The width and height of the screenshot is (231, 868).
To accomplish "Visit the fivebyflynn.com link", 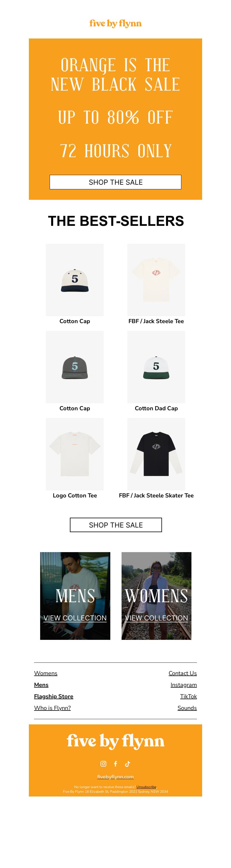I will [x=115, y=776].
